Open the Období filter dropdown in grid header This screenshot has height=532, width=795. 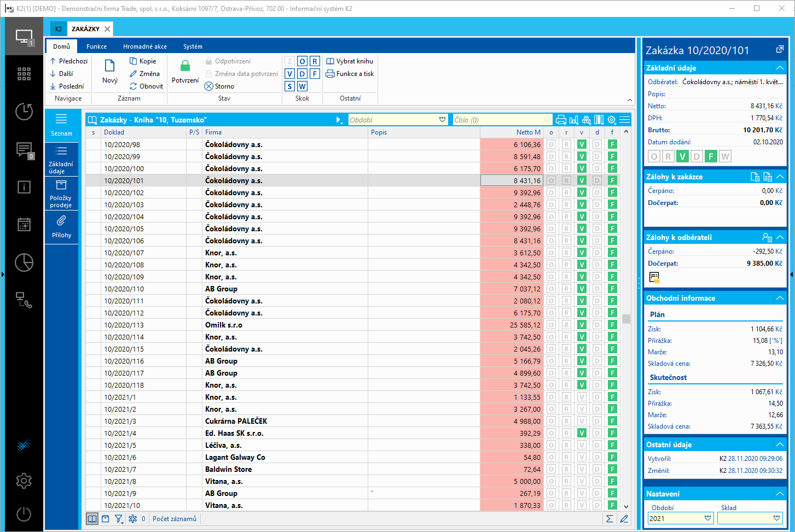click(x=442, y=120)
